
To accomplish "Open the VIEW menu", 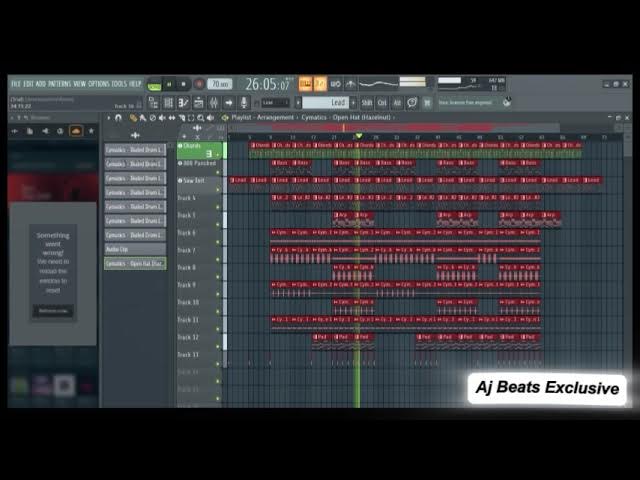I will (x=80, y=84).
